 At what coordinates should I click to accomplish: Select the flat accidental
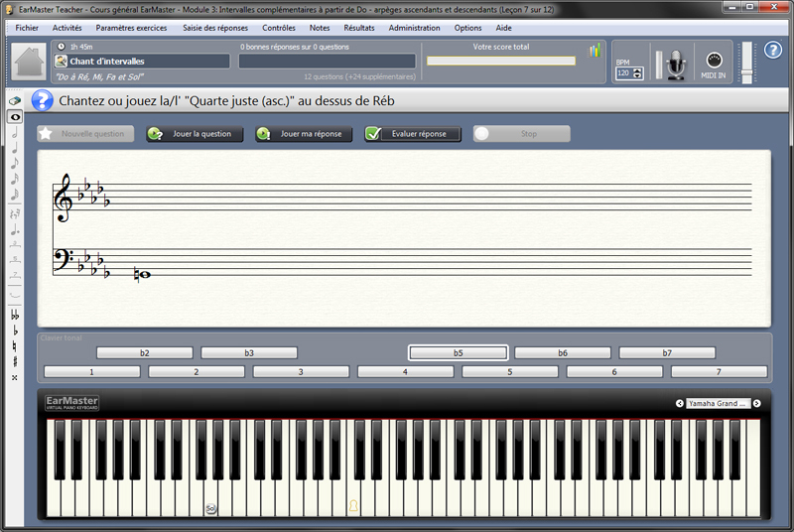(x=15, y=331)
